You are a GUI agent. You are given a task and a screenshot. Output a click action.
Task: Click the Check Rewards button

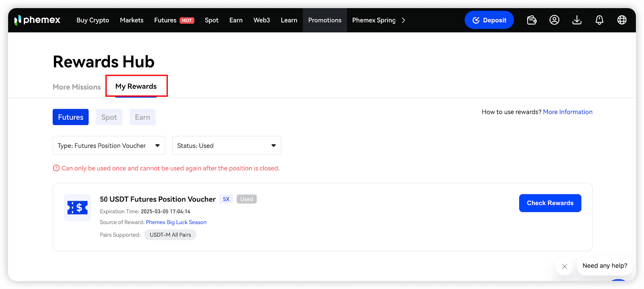550,203
